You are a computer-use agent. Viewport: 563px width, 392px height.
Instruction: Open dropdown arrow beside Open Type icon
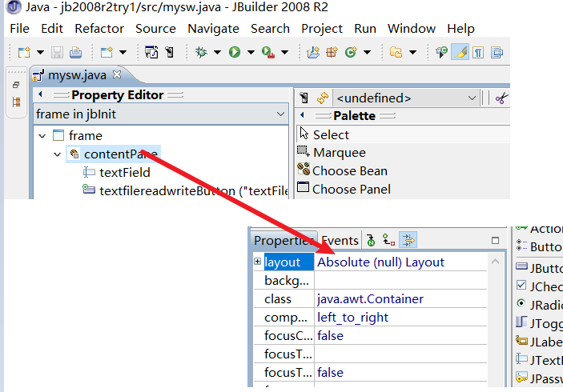click(413, 52)
